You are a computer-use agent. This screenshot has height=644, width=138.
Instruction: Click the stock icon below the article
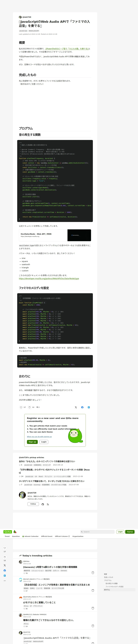coord(29,407)
